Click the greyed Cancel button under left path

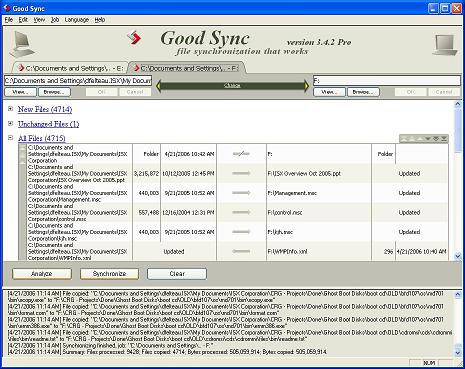tap(135, 92)
